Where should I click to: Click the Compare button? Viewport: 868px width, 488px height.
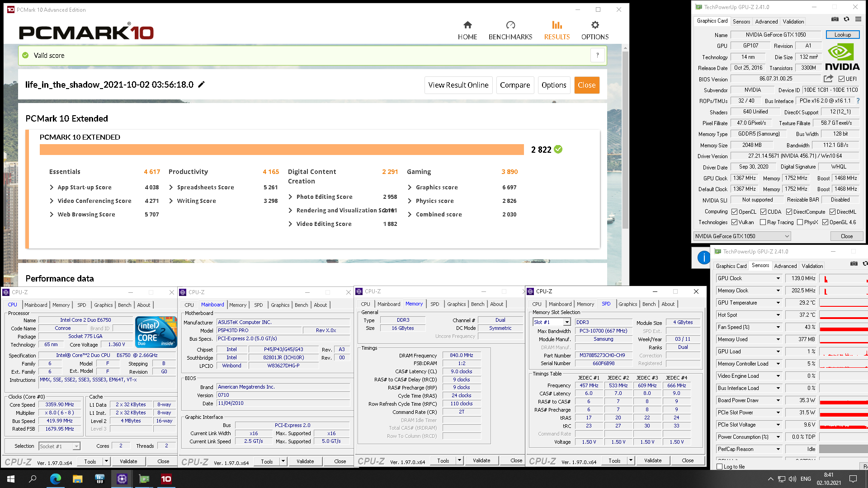click(515, 85)
